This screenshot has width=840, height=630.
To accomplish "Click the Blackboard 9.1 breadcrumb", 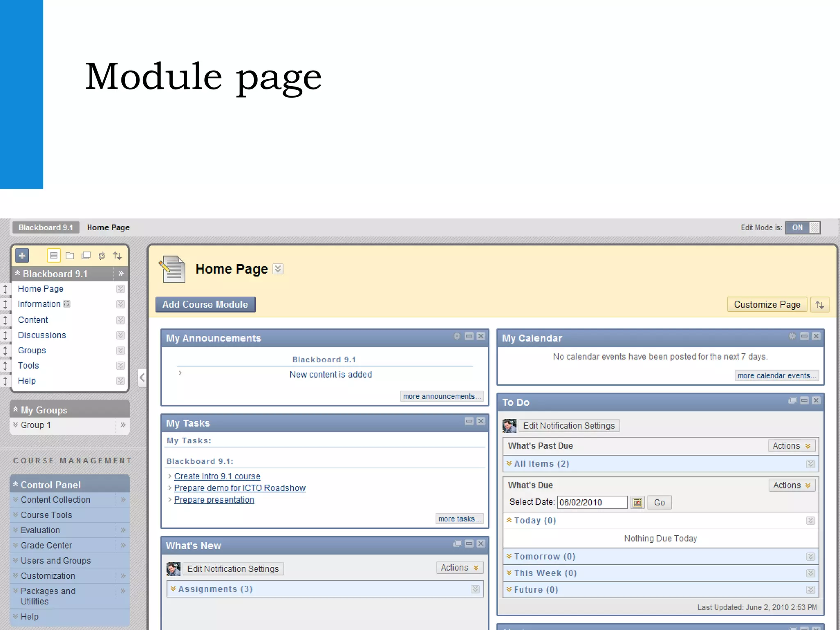I will click(x=46, y=227).
